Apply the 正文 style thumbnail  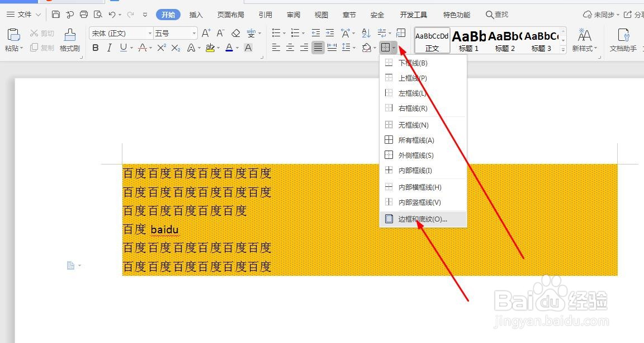tap(432, 41)
